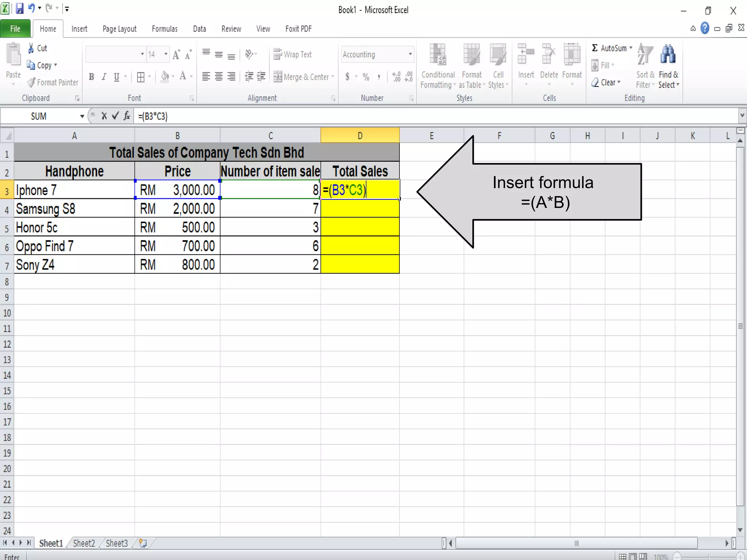Toggle Wrap Text option
747x560 pixels.
pos(293,54)
